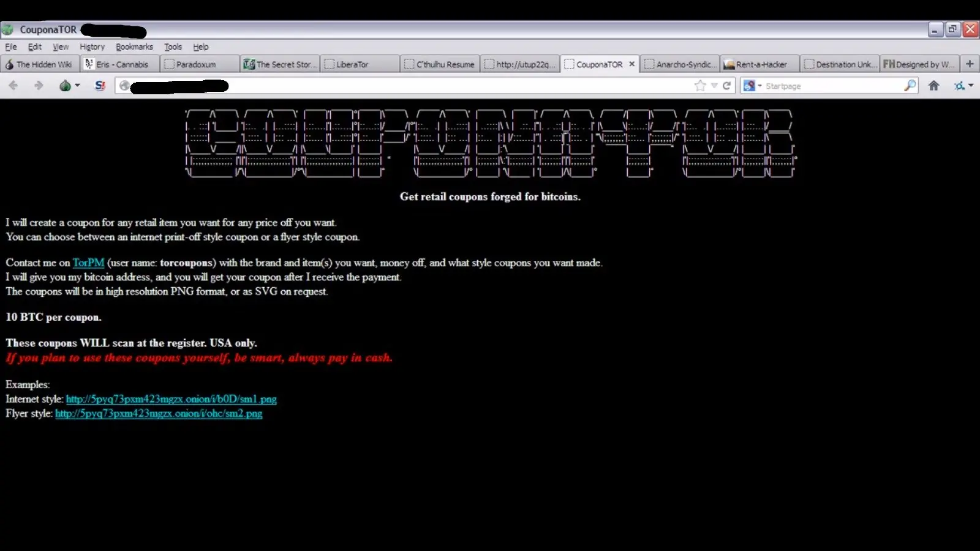Viewport: 980px width, 551px height.
Task: Switch to the Destination Unk tab
Action: coord(840,64)
